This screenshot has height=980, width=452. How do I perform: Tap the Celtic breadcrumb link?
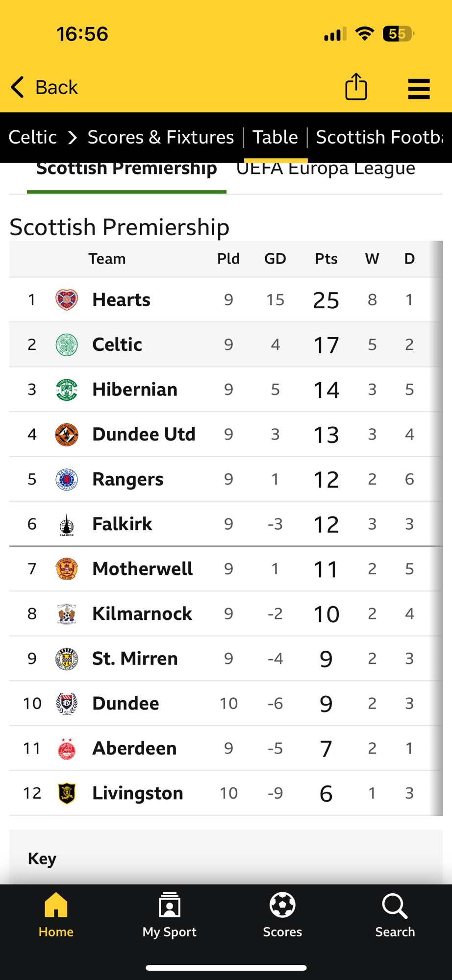[x=33, y=137]
